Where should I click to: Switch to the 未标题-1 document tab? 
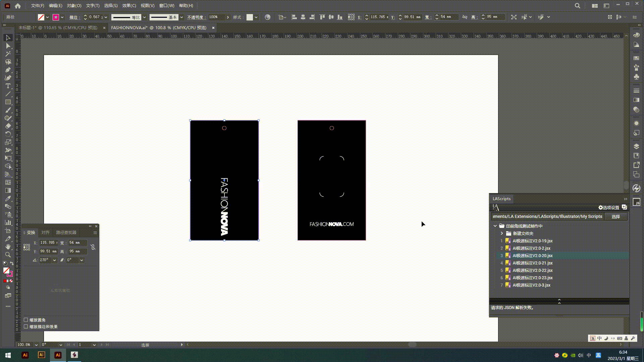click(58, 28)
